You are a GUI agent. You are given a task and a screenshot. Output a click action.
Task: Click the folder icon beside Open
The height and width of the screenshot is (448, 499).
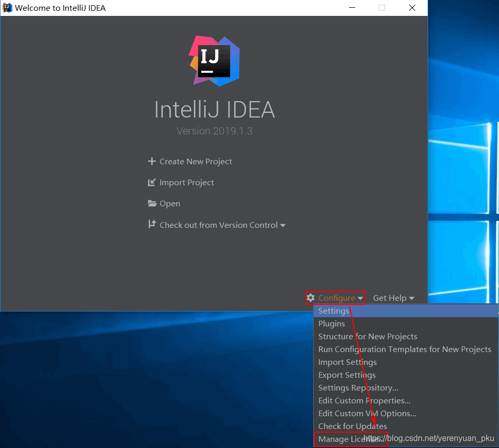click(x=152, y=203)
